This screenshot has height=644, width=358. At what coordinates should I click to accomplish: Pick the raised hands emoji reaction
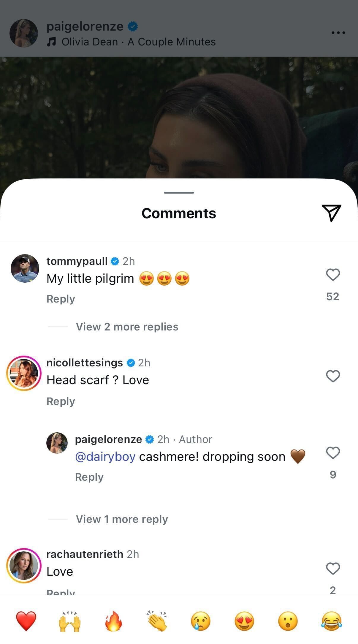[x=70, y=621]
